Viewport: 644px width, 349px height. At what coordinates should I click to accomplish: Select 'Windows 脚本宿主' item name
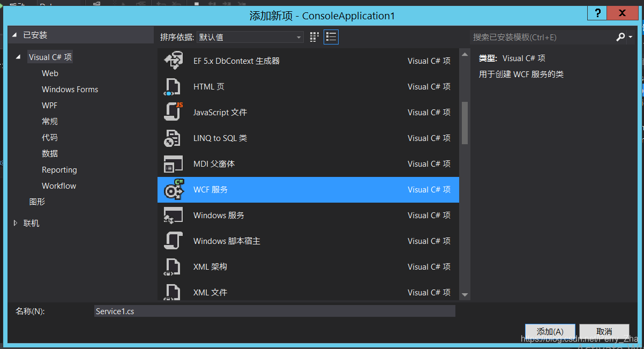coord(227,241)
